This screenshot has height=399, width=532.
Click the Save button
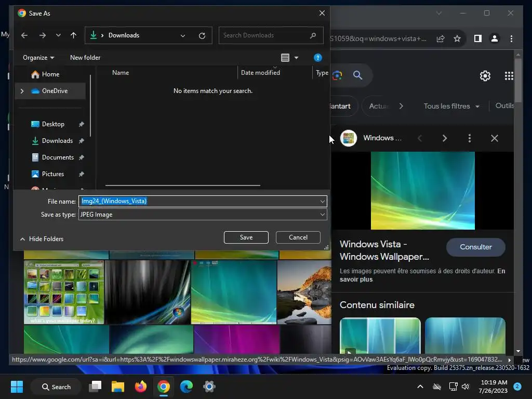tap(246, 237)
